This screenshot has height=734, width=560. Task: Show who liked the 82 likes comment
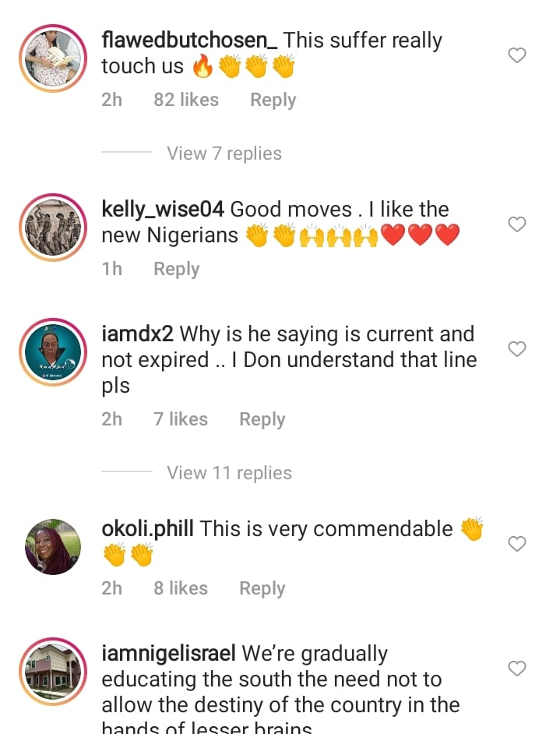pos(186,100)
